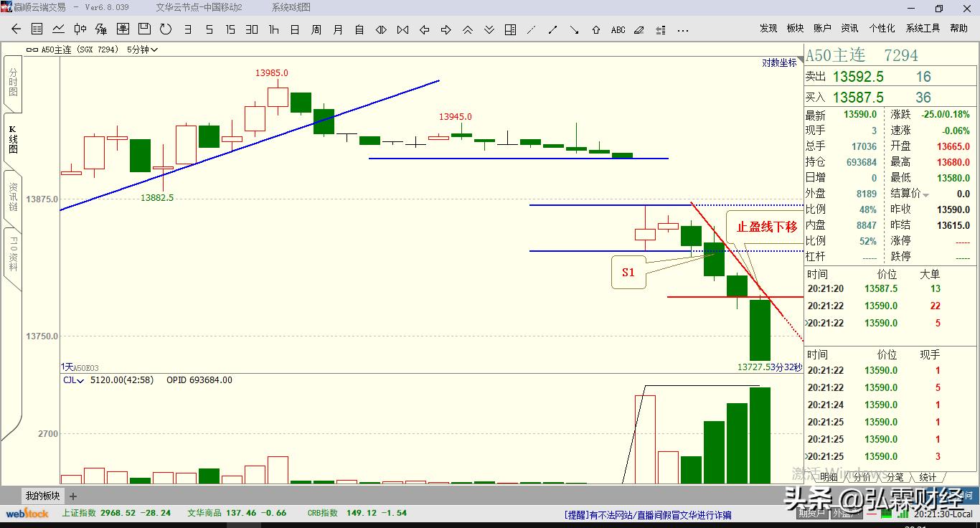Select the 分笔 tab below the tick list

(895, 477)
